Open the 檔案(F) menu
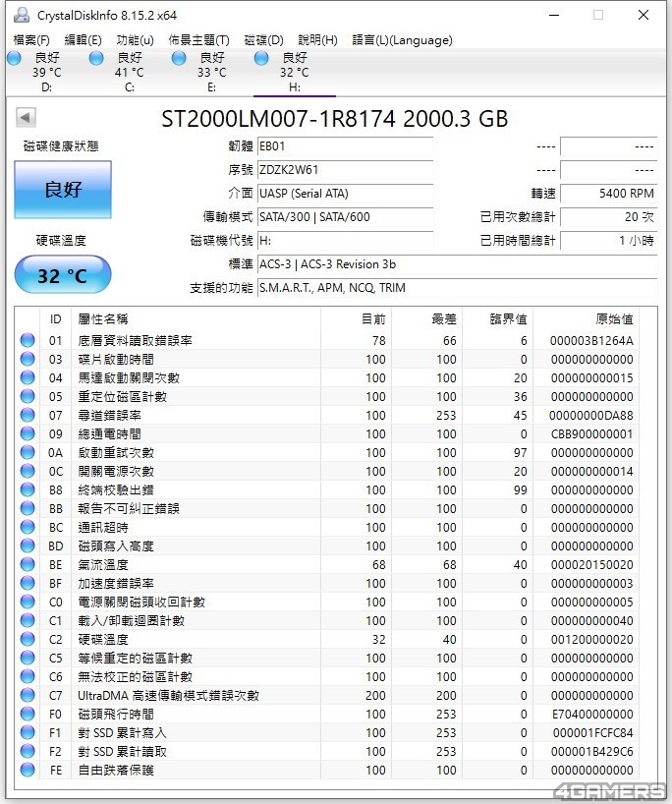 [x=31, y=40]
